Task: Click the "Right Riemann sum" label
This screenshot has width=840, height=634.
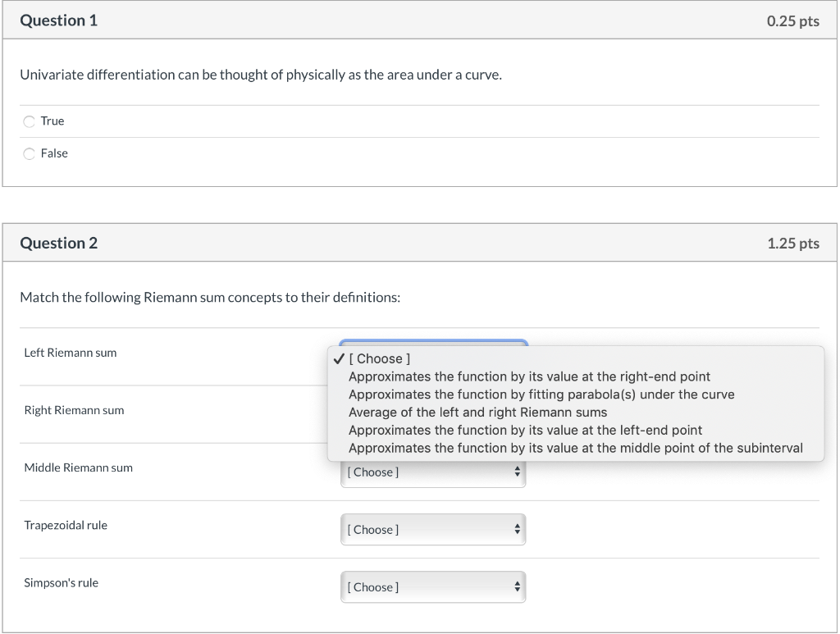Action: coord(74,410)
